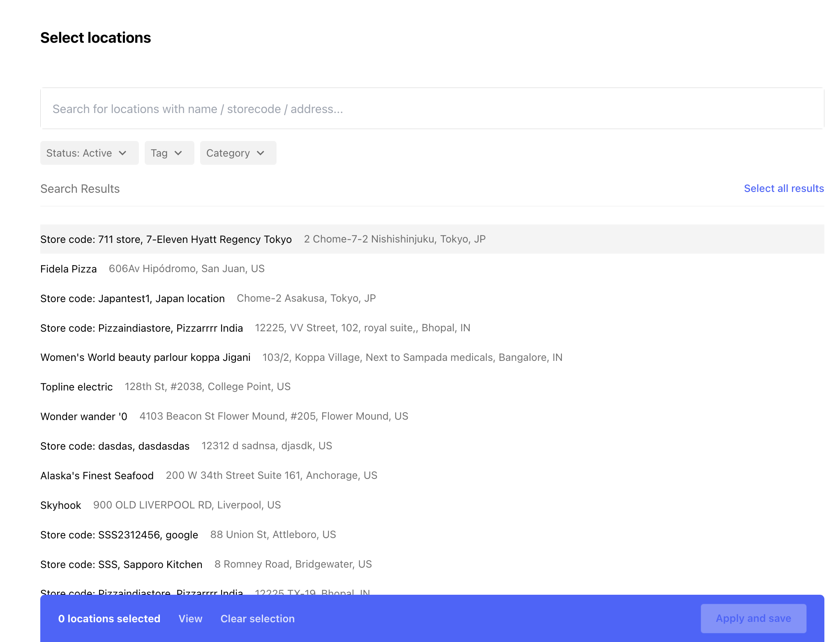Select 7-Eleven Hyatt Regency Tokyo location
840x642 pixels.
[x=432, y=239]
